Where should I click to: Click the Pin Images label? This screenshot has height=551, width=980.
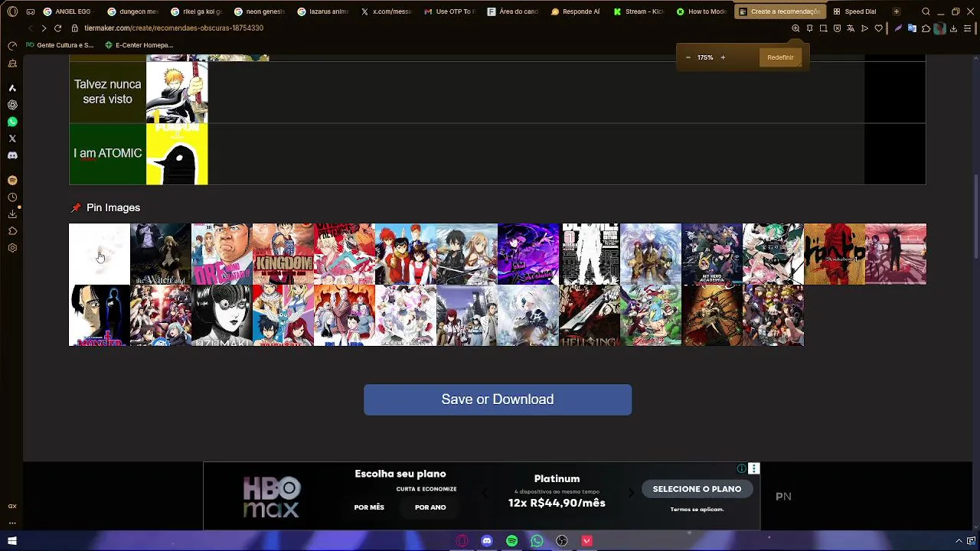(x=113, y=207)
